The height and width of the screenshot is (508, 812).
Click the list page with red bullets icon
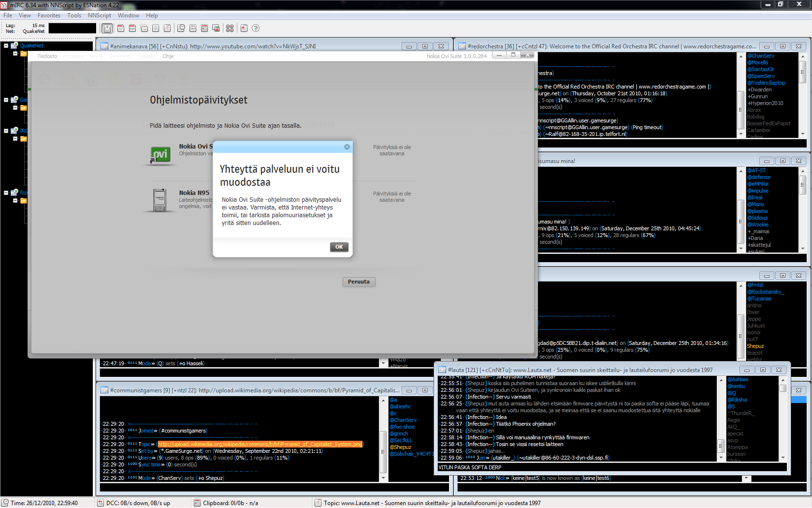click(167, 28)
